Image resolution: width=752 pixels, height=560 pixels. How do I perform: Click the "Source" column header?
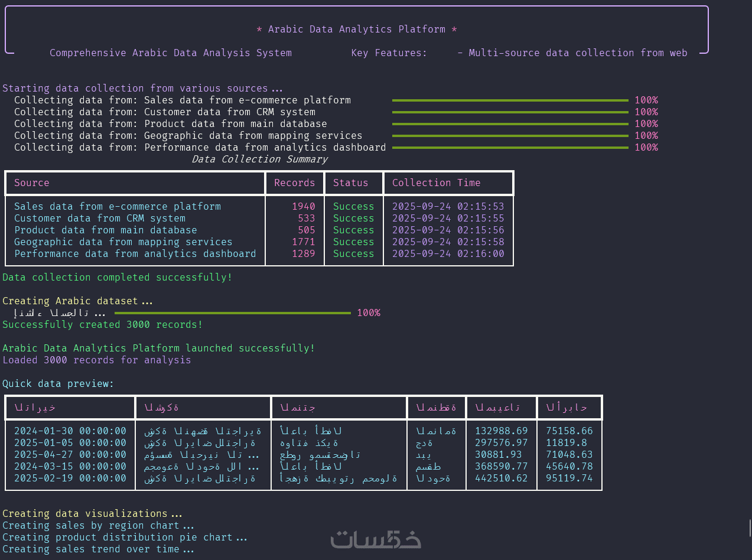coord(32,183)
